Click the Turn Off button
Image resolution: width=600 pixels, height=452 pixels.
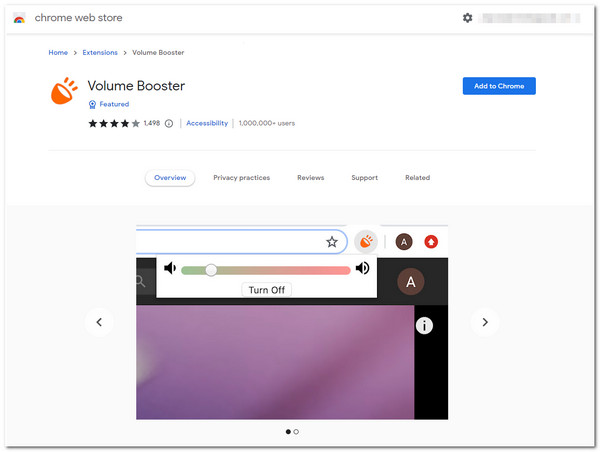click(x=267, y=290)
